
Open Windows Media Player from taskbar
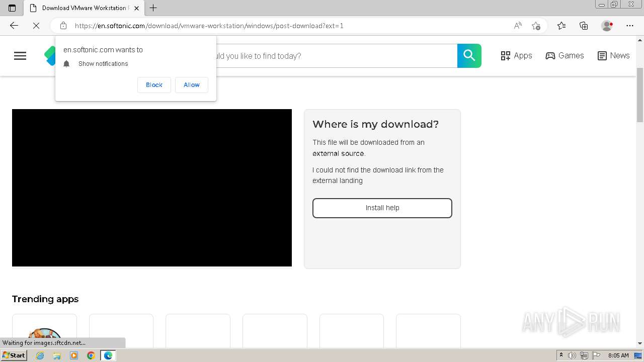point(74,355)
